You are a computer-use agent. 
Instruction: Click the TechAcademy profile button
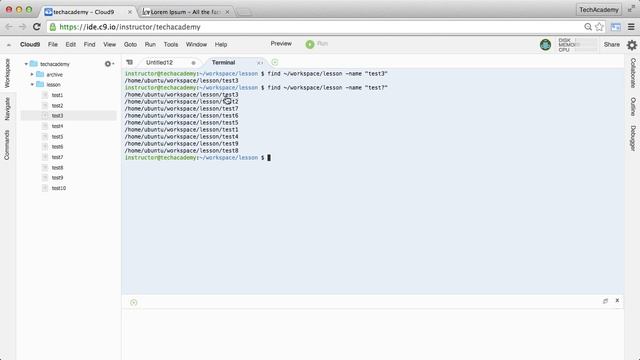point(599,10)
